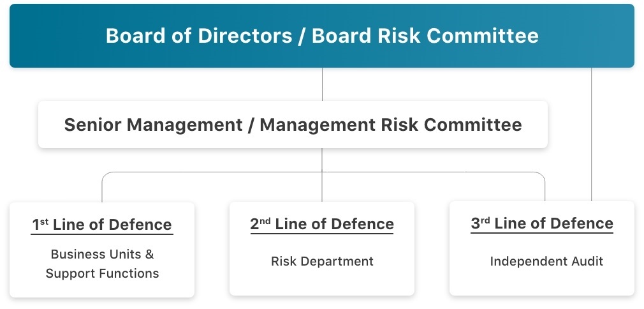The height and width of the screenshot is (309, 644).
Task: Click the words Board Risk Committee
Action: coord(425,36)
